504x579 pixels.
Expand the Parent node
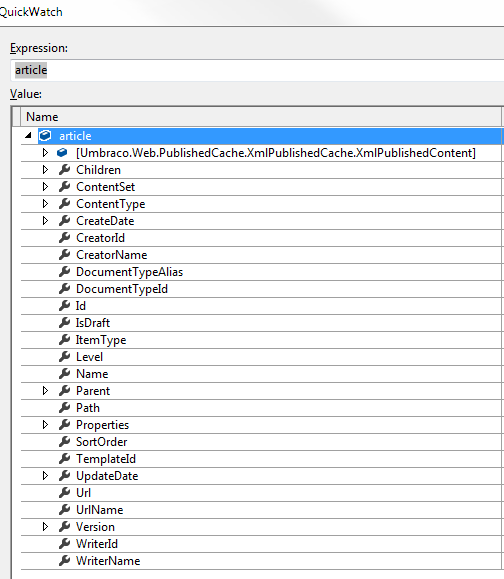[x=45, y=391]
